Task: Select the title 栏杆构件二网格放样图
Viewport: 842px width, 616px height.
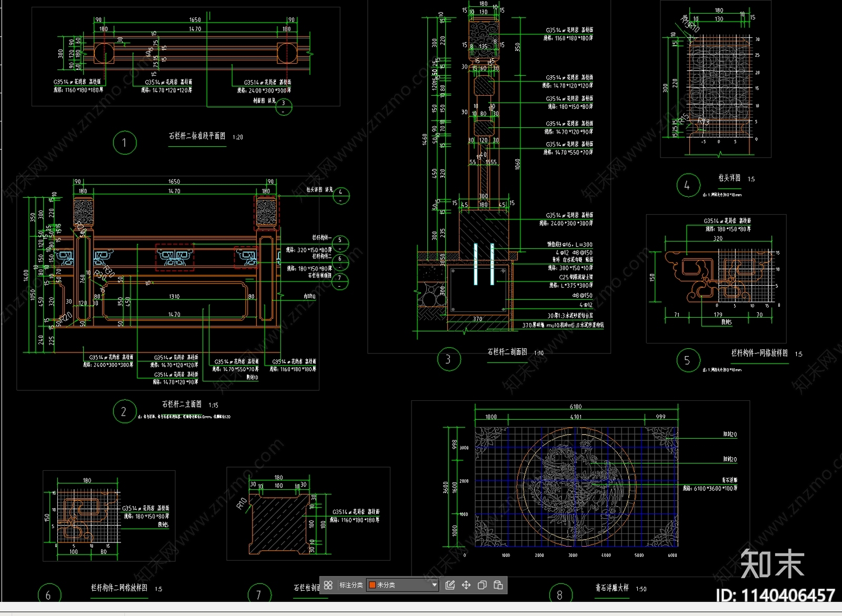Action: pos(119,588)
